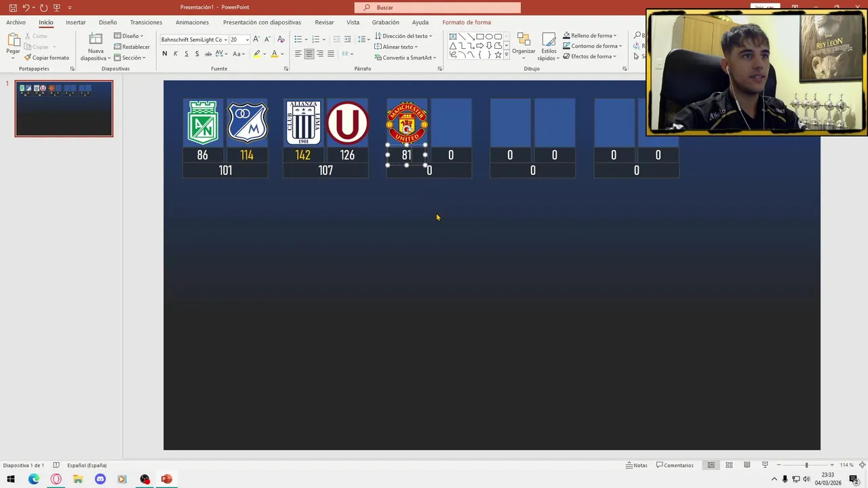
Task: Clear all formatting icon in Fuente group
Action: click(x=281, y=39)
